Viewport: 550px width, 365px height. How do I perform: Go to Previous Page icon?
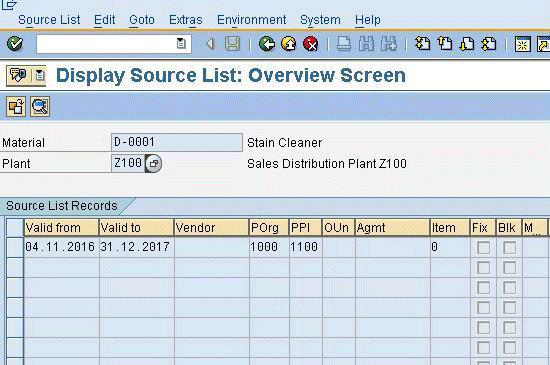[x=445, y=44]
